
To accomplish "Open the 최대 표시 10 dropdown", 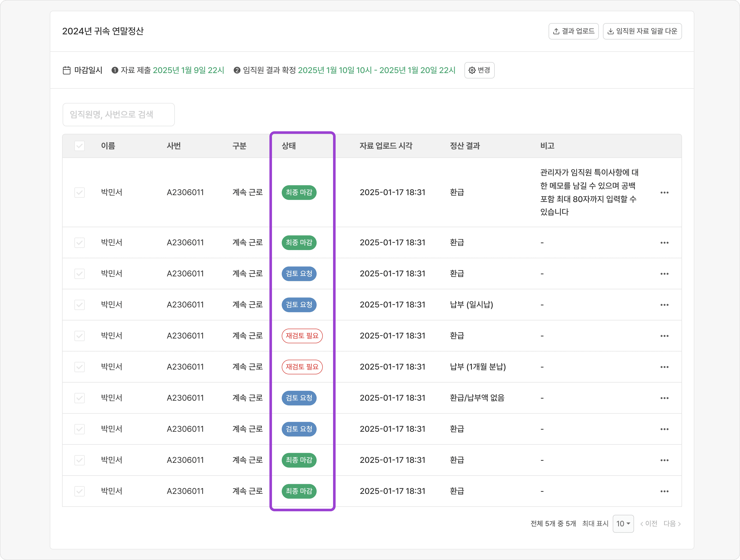I will point(623,524).
